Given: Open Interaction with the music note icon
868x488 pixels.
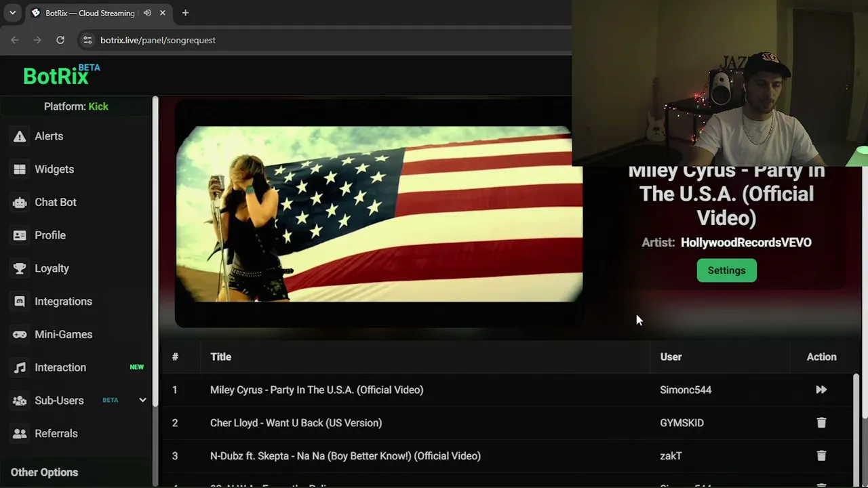Looking at the screenshot, I should (x=20, y=367).
